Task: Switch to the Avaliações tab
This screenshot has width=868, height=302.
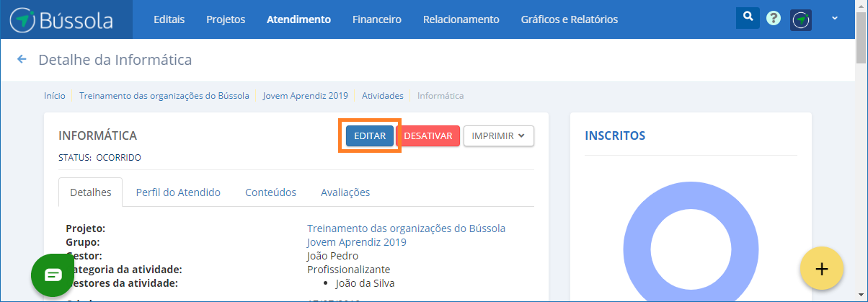Action: coord(345,192)
